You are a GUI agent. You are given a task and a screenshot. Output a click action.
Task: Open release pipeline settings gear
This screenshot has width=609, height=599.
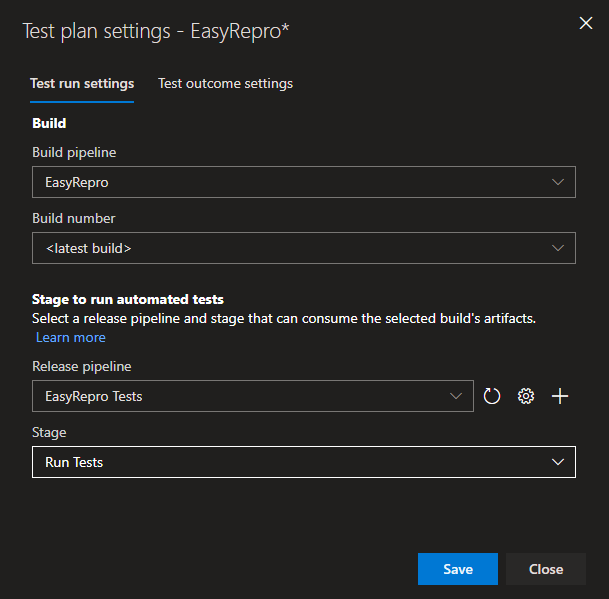(x=526, y=396)
